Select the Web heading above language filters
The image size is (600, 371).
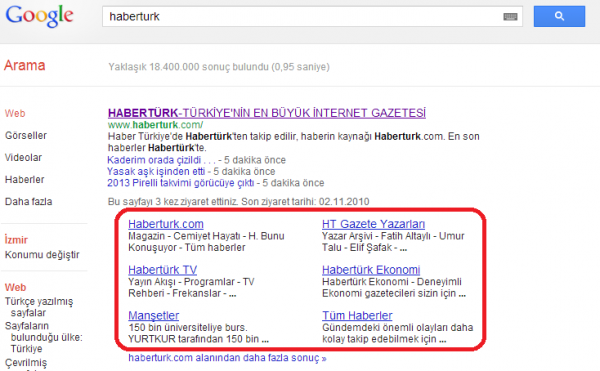[15, 287]
